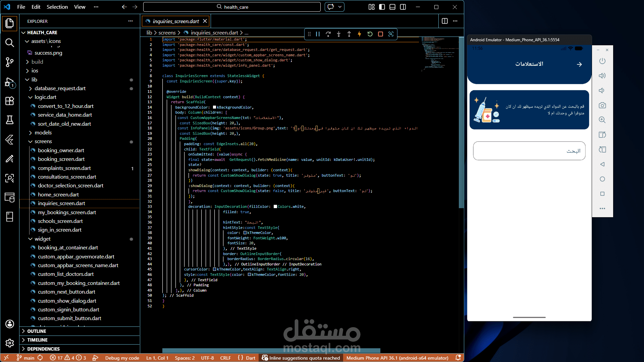
Task: Toggle secondary side bar layout button
Action: pyautogui.click(x=403, y=7)
